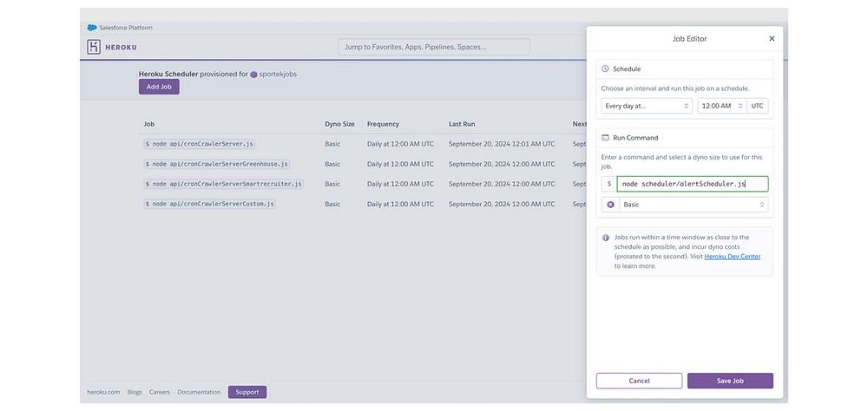Click the Heroku logo icon
Viewport: 868px width, 411px height.
[x=94, y=47]
